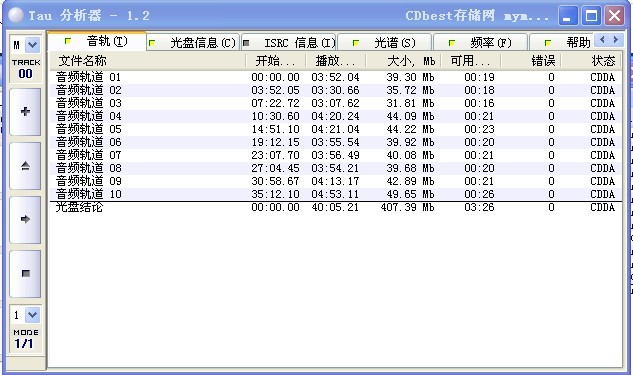Select row 音频轨道 02
This screenshot has height=375, width=633.
335,90
